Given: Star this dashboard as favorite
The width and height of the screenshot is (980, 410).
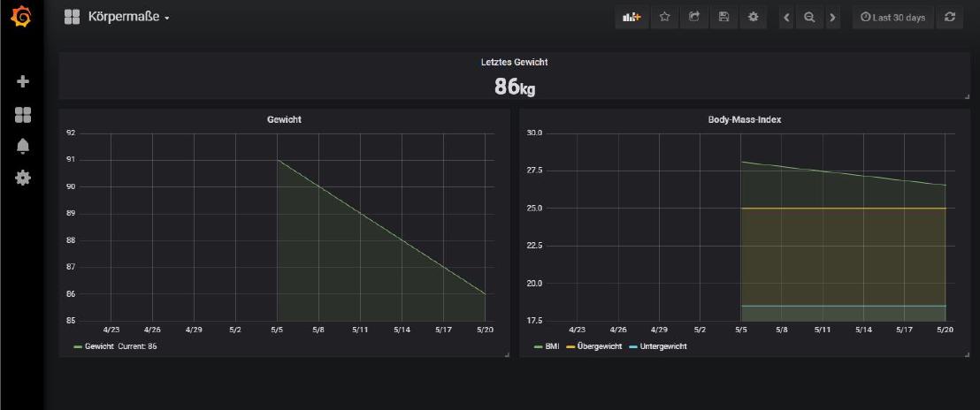Looking at the screenshot, I should (664, 18).
